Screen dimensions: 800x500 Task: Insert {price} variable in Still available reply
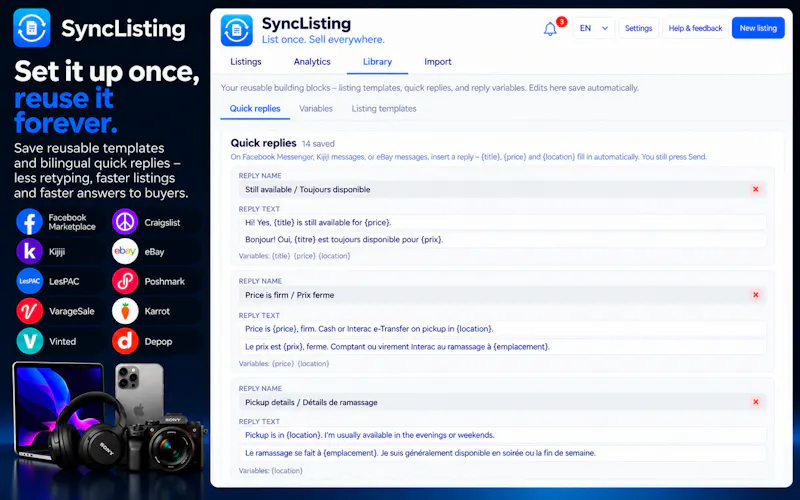coord(305,256)
